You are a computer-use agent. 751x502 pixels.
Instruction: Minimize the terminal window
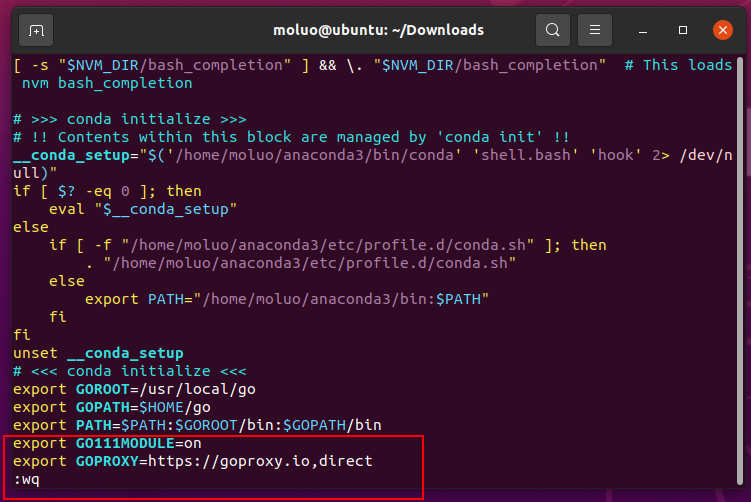point(643,31)
